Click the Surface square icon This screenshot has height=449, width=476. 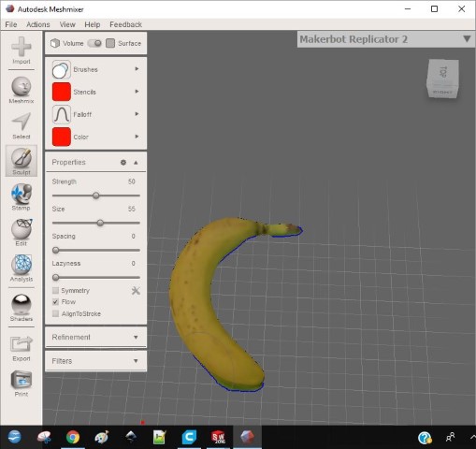(110, 43)
